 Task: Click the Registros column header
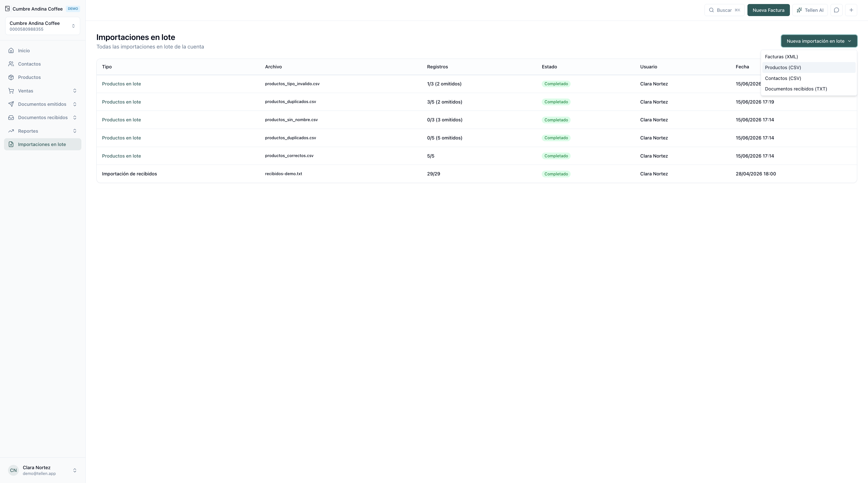[437, 67]
